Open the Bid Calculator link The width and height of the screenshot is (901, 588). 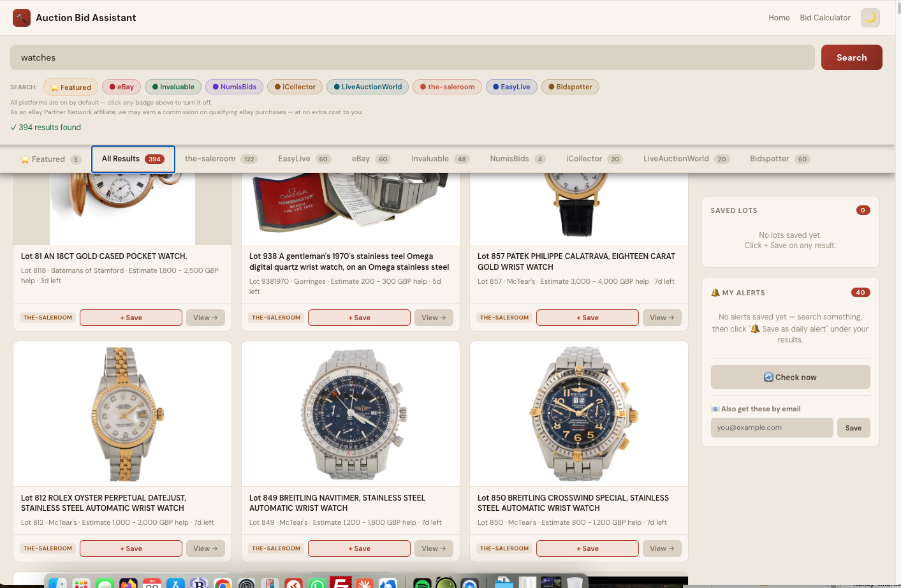coord(825,18)
